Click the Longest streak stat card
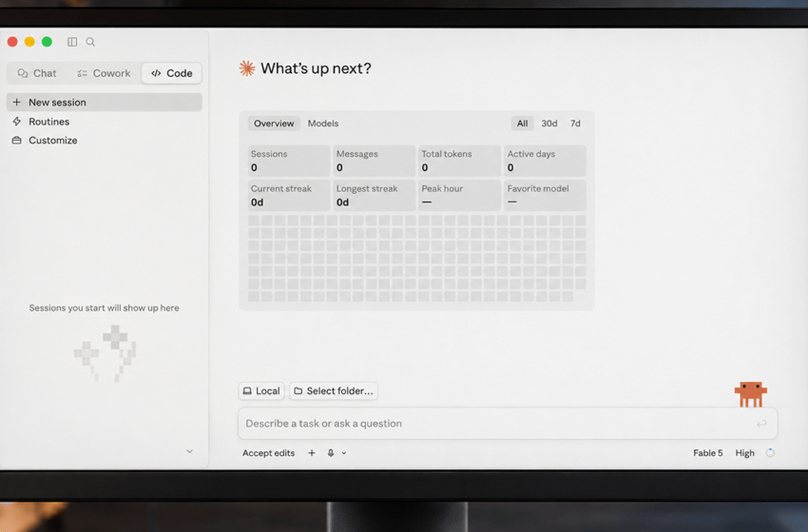The width and height of the screenshot is (808, 532). click(x=375, y=195)
